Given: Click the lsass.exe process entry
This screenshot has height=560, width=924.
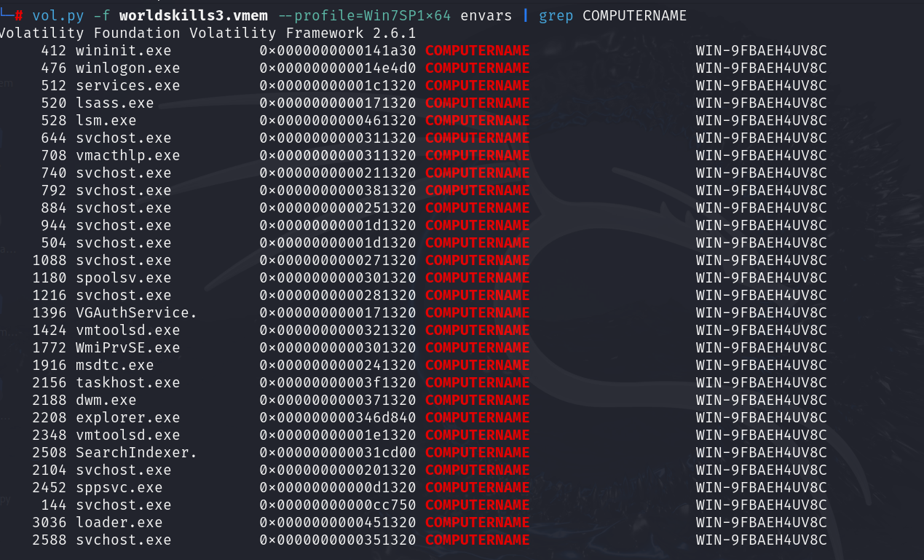Looking at the screenshot, I should click(x=114, y=103).
